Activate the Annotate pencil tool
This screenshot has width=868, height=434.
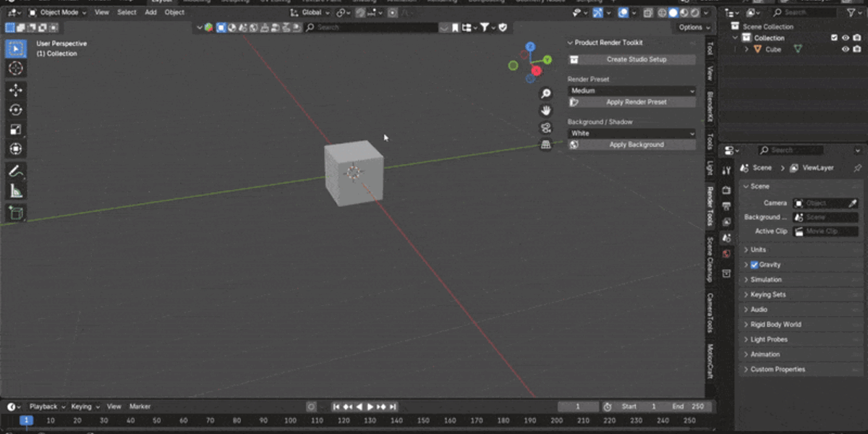click(15, 171)
